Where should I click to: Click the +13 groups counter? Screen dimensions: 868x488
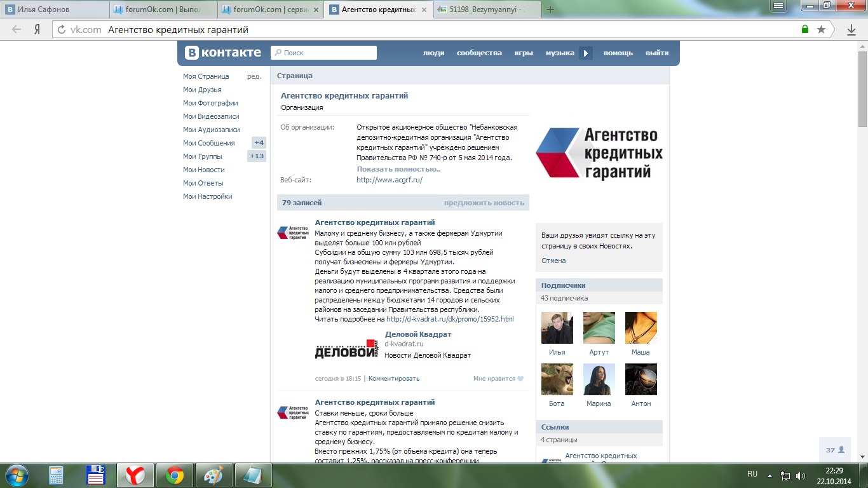[x=257, y=156]
